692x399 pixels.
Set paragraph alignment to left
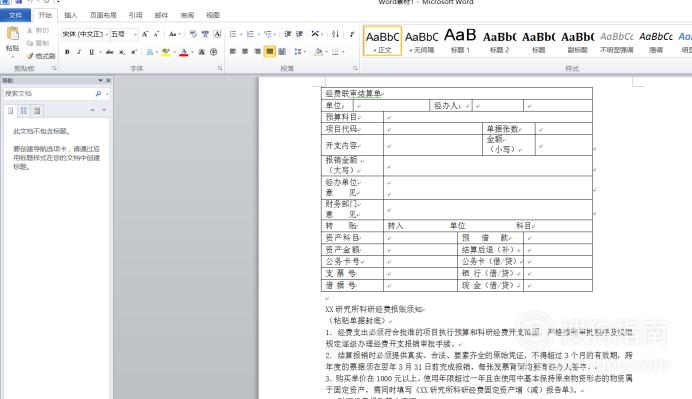[233, 52]
